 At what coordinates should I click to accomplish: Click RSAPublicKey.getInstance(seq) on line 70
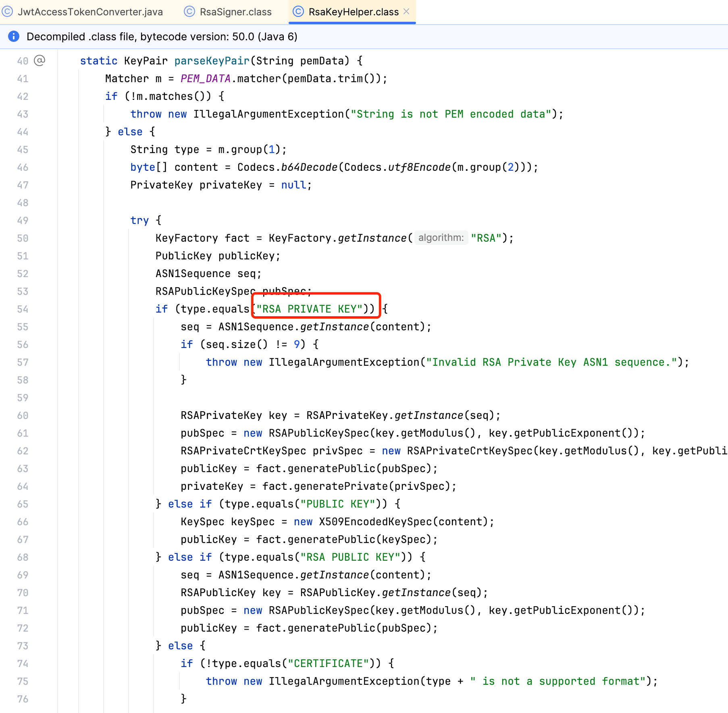click(391, 593)
